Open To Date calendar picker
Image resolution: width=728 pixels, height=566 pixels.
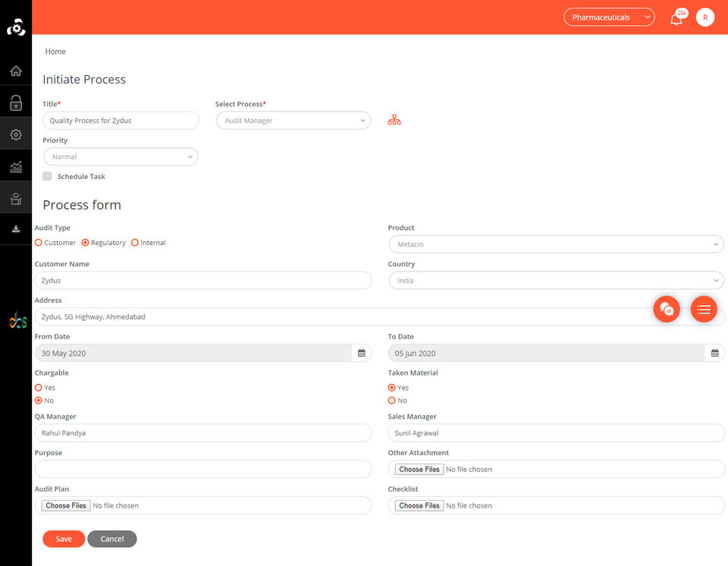(714, 353)
